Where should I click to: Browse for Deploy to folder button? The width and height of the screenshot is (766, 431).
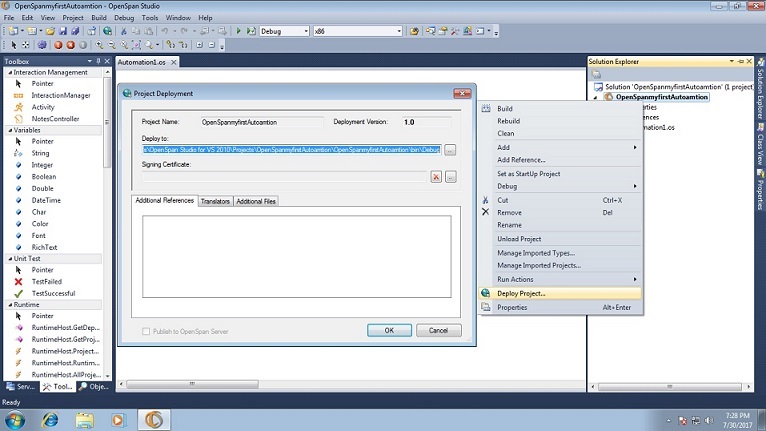coord(450,150)
